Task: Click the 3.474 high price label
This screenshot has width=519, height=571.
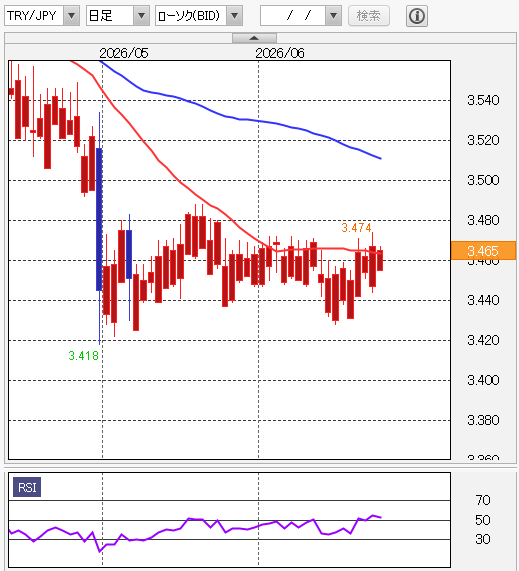Action: [356, 228]
